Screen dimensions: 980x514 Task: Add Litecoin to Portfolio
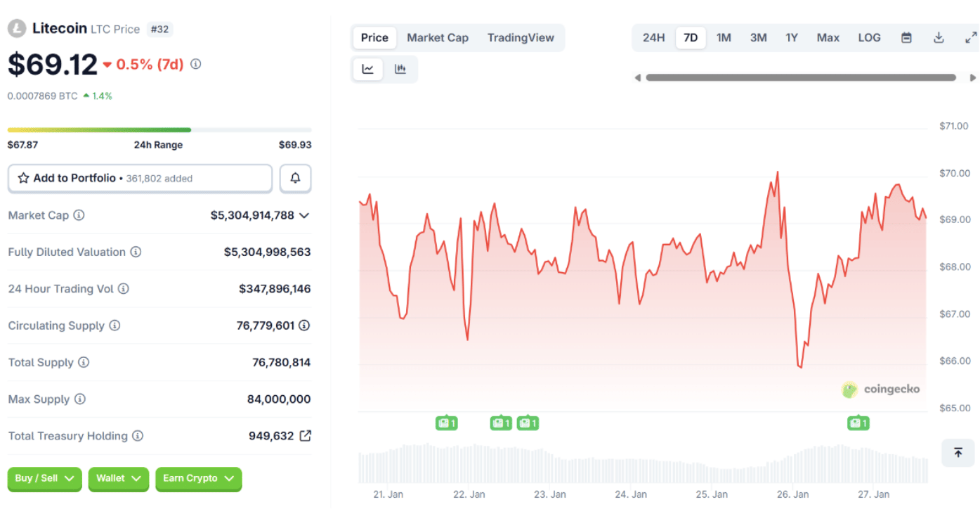coord(140,179)
